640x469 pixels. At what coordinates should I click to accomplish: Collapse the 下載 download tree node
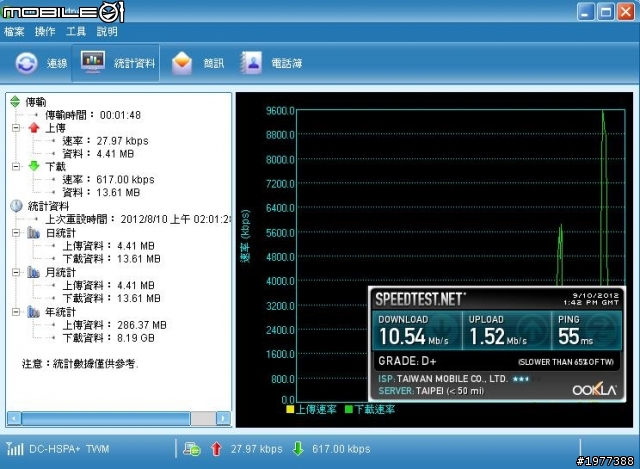pos(16,166)
